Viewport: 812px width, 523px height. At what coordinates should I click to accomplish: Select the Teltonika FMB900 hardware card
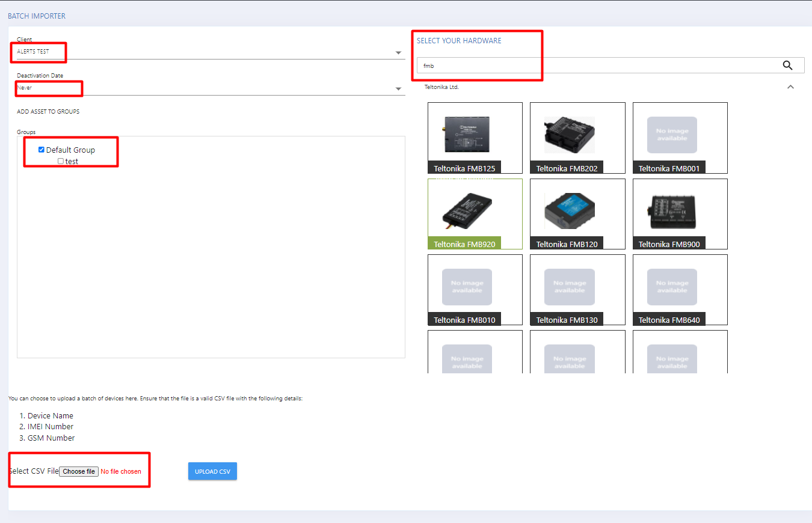(680, 214)
